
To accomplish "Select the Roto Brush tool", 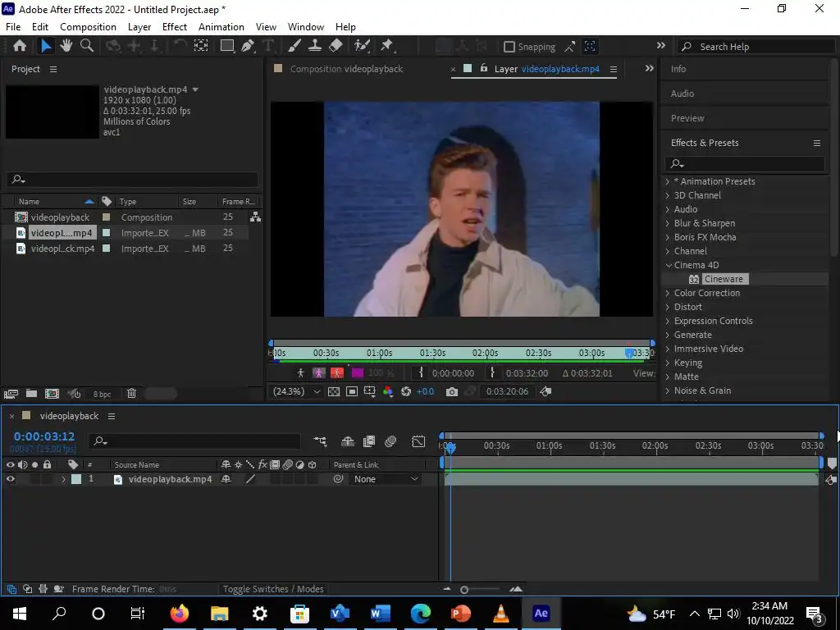I will point(362,46).
